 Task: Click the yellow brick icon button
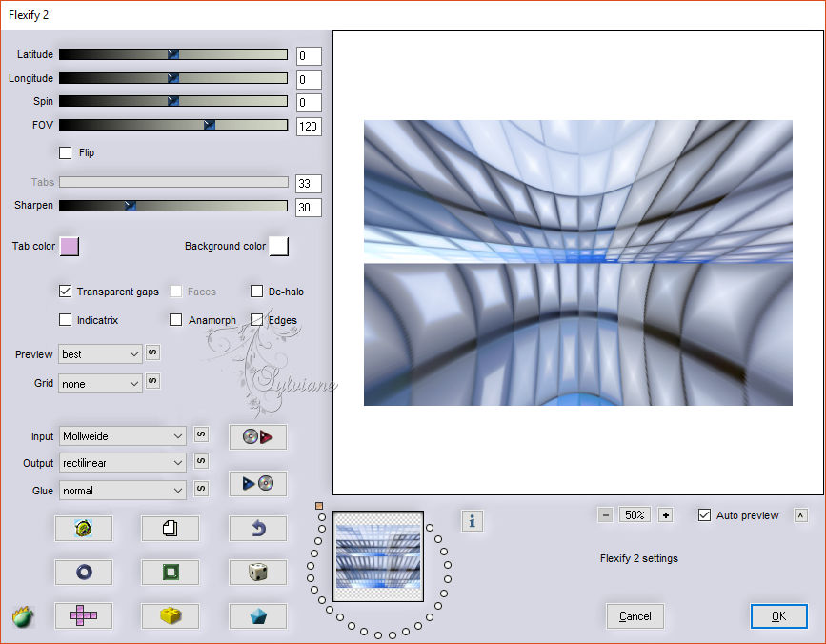click(171, 615)
